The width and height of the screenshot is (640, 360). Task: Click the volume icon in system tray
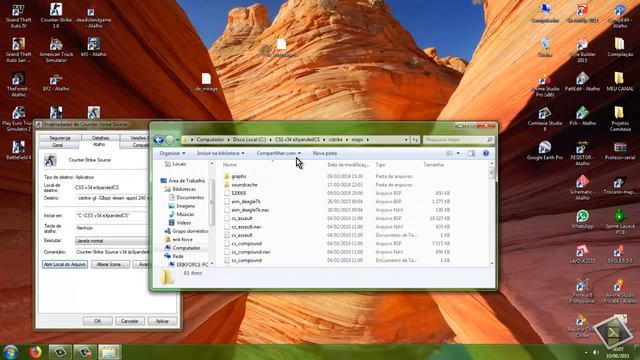point(596,352)
